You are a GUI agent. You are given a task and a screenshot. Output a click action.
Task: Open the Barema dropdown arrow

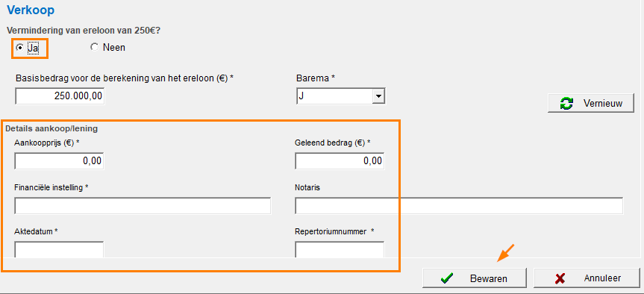(378, 97)
